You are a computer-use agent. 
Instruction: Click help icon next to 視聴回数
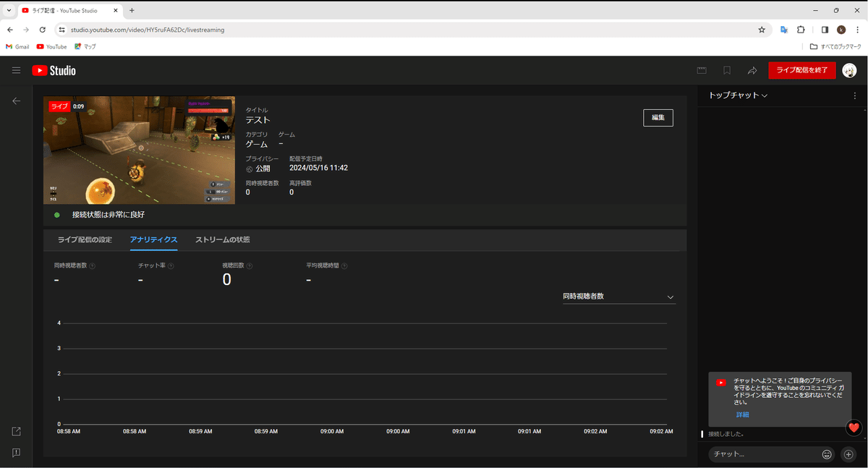click(x=250, y=265)
